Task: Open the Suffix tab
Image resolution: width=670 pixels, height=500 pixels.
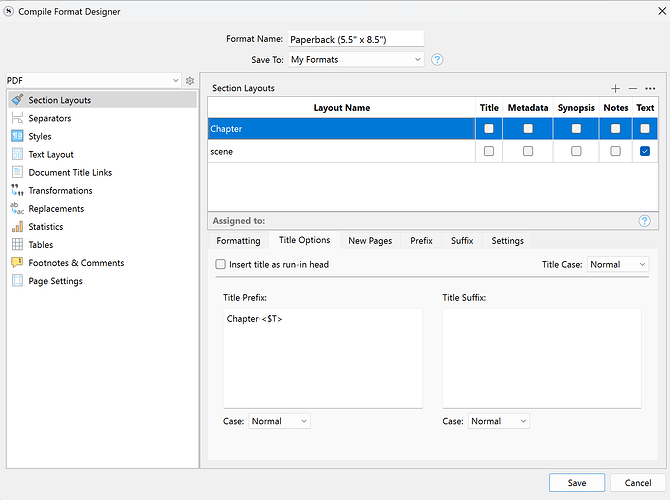Action: click(462, 241)
